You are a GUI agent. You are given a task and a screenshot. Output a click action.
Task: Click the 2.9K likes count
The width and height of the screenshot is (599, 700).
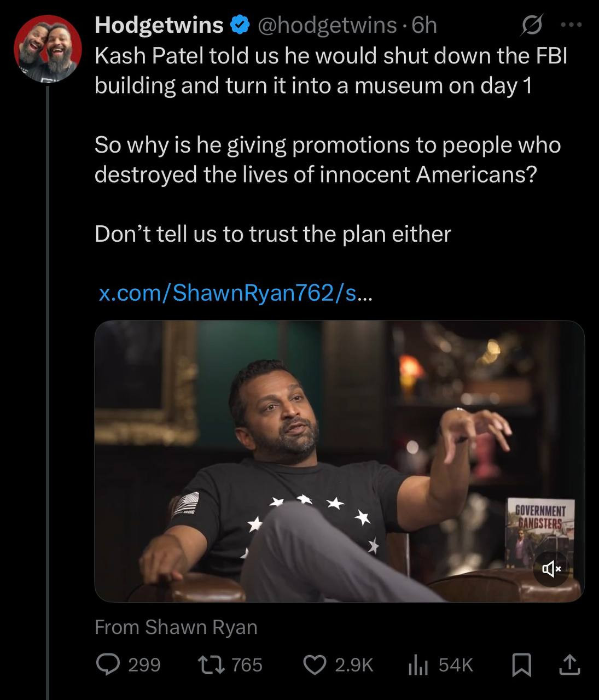(353, 664)
